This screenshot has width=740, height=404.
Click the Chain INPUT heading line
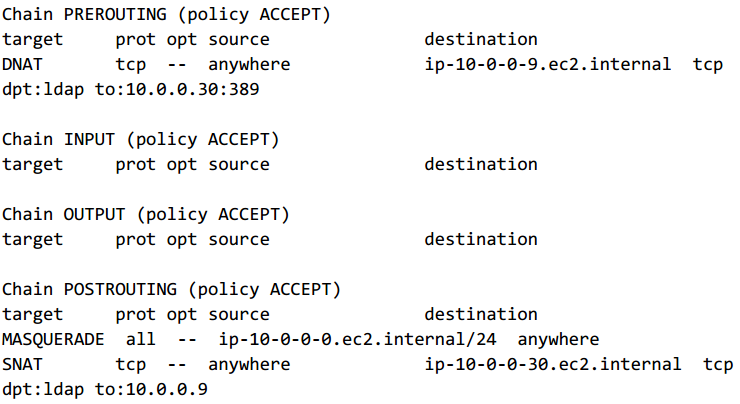pyautogui.click(x=140, y=139)
